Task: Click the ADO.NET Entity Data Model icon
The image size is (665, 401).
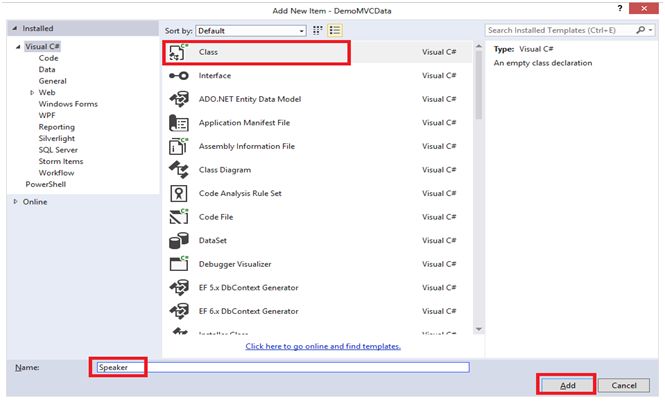Action: (179, 99)
